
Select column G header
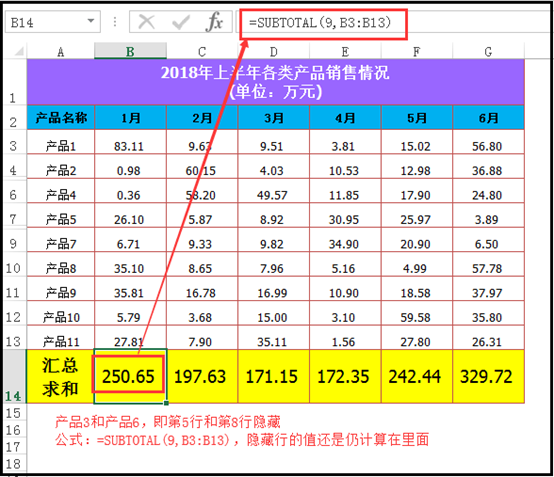click(488, 52)
